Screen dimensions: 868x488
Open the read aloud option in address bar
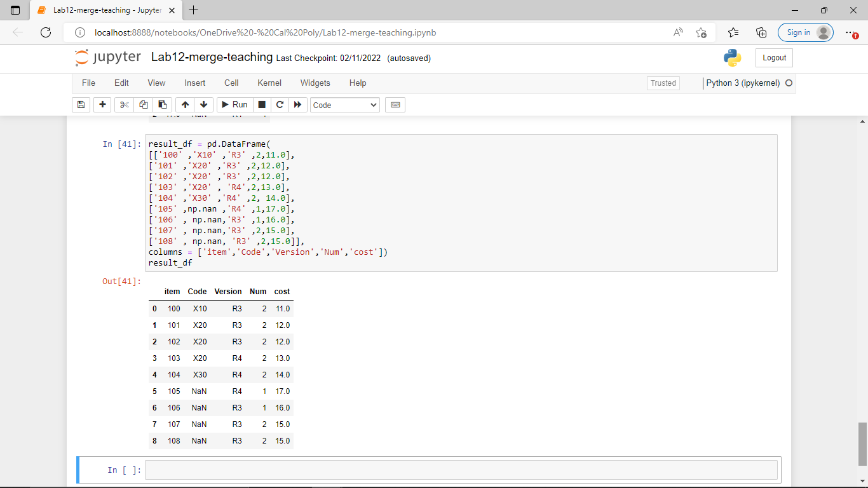678,32
